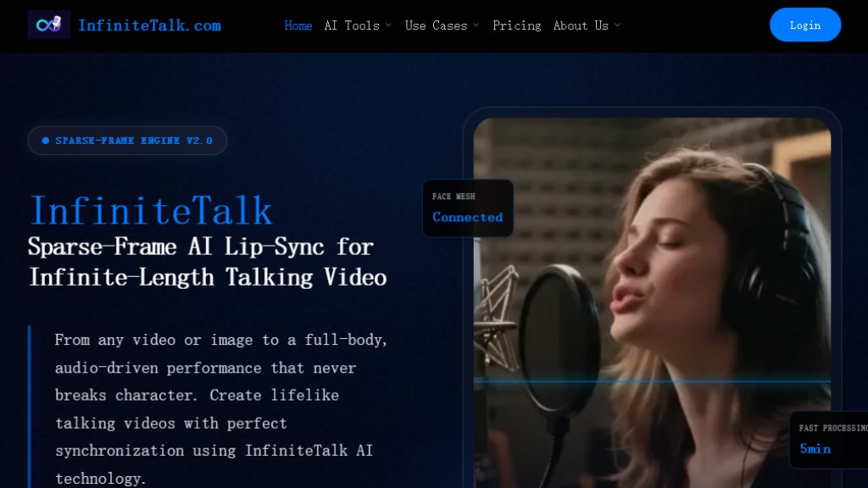Click the Login button
This screenshot has width=868, height=488.
tap(805, 25)
